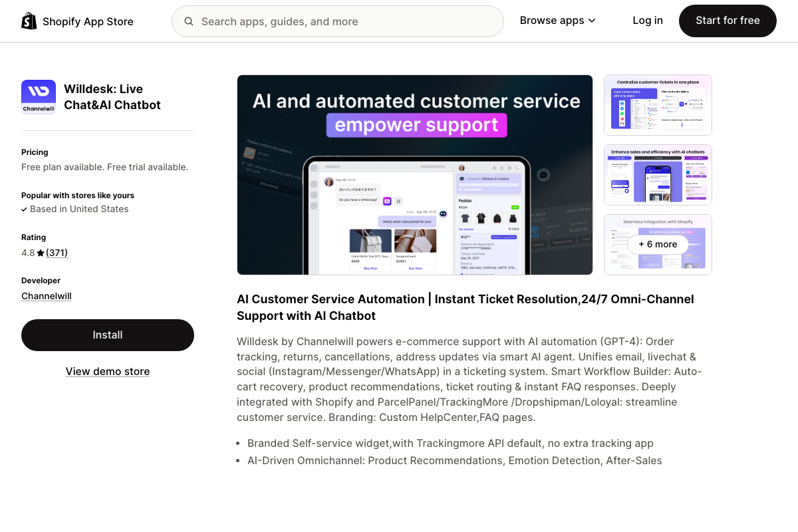Click the rating star icon

(41, 253)
